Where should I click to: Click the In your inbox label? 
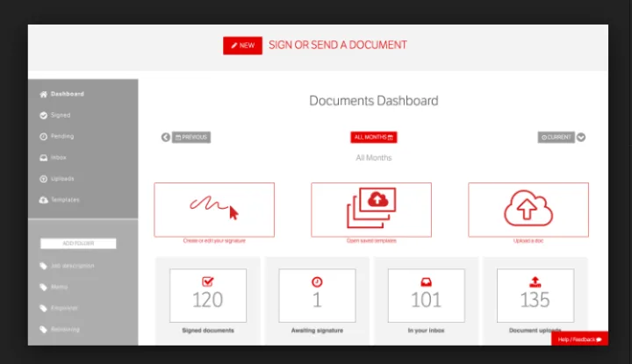click(426, 330)
